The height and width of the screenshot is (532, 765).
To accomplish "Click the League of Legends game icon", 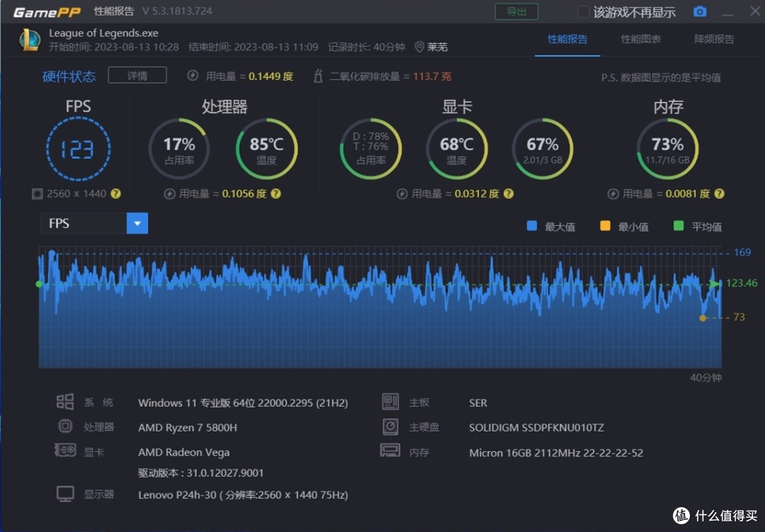I will pos(29,40).
